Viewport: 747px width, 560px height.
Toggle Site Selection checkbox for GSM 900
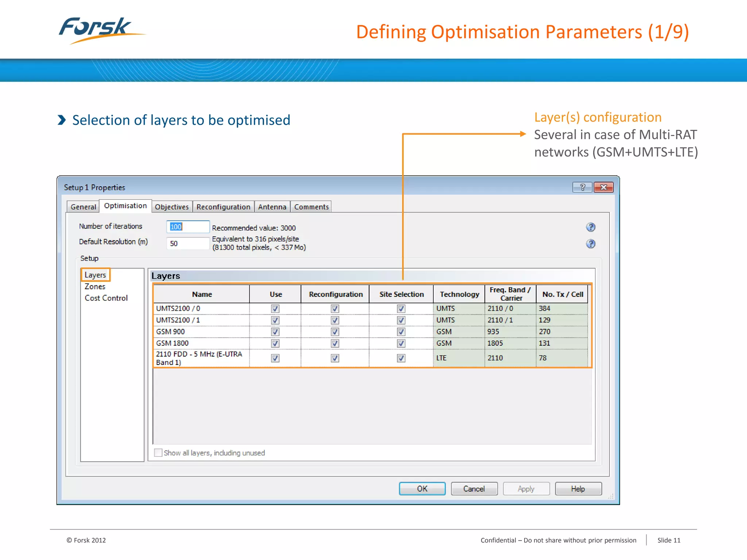401,332
